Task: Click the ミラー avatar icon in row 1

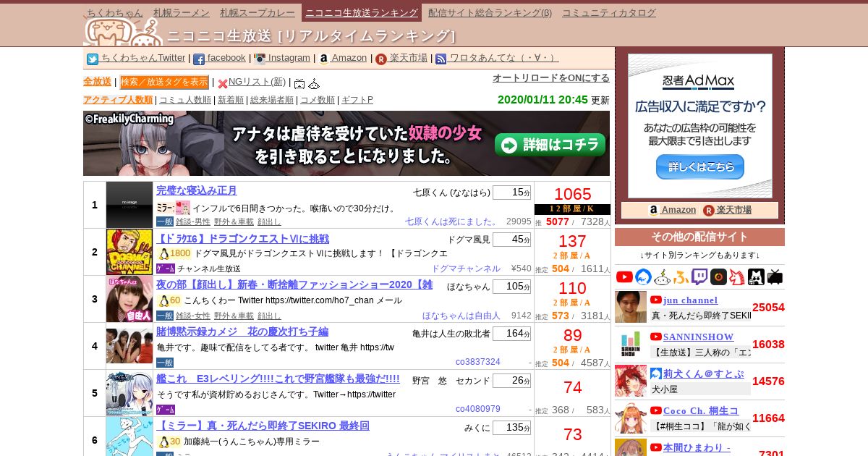Action: click(182, 208)
